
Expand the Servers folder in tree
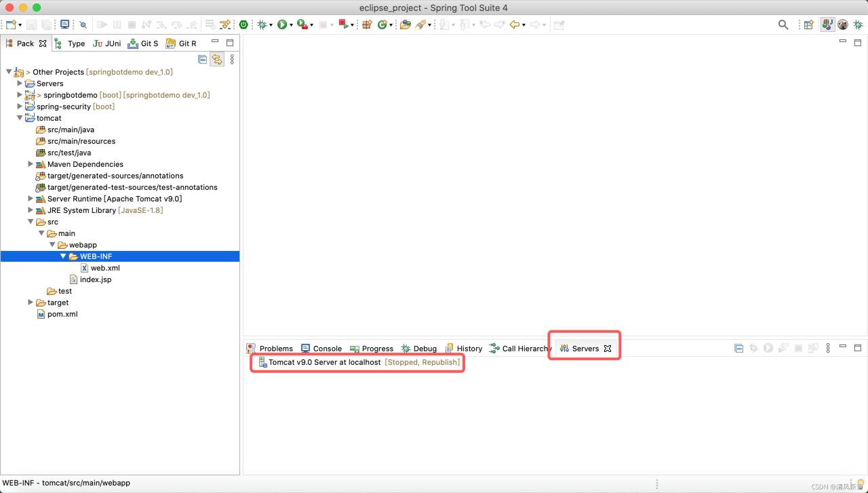pyautogui.click(x=20, y=83)
